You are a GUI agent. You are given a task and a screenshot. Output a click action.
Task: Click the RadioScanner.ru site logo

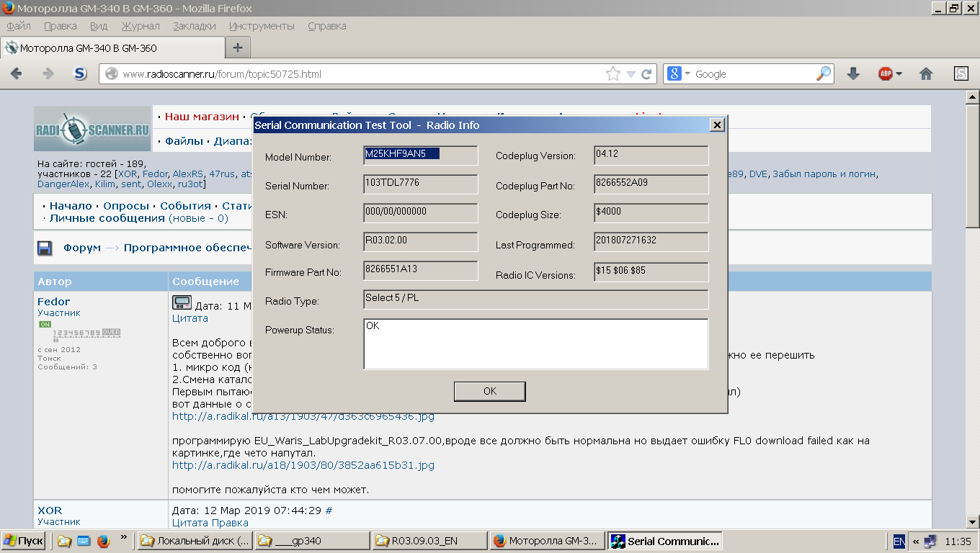(x=92, y=129)
